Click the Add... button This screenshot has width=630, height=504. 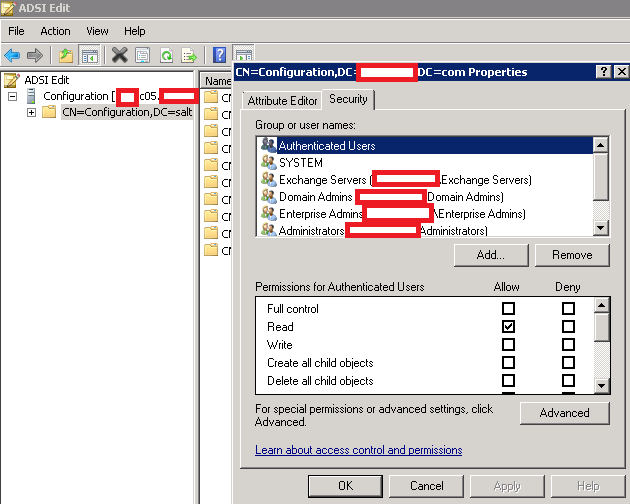tap(491, 255)
